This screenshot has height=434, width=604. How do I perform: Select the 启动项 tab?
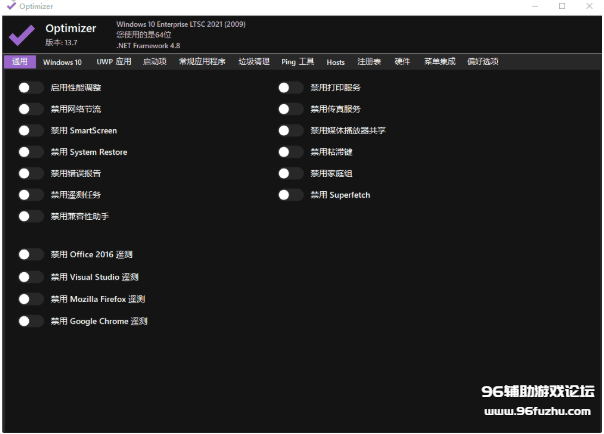(155, 62)
